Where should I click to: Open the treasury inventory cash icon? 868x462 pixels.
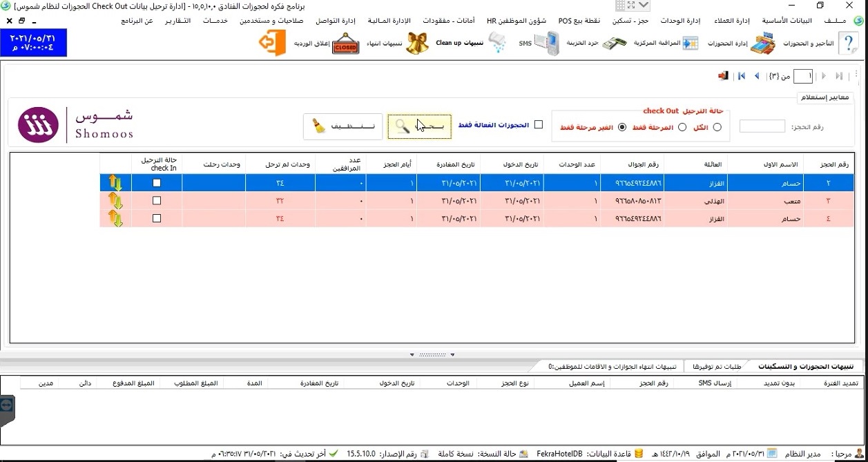tap(614, 44)
